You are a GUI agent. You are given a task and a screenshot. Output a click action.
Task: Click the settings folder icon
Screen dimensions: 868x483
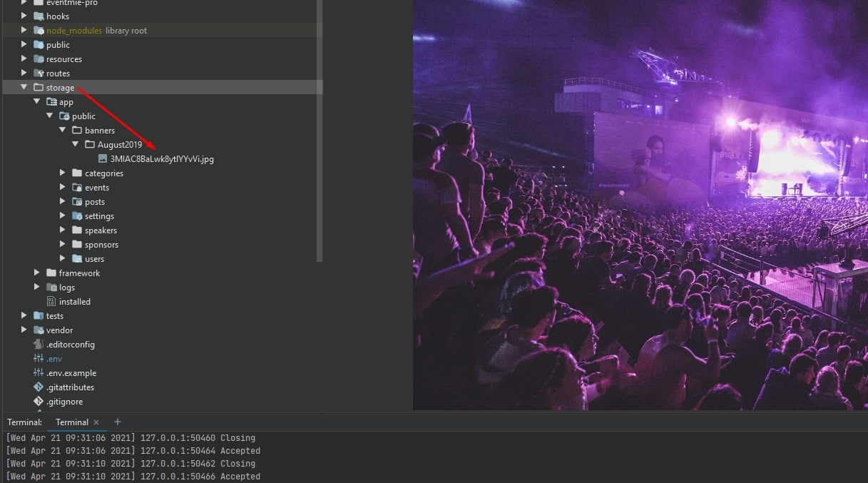[x=77, y=216]
